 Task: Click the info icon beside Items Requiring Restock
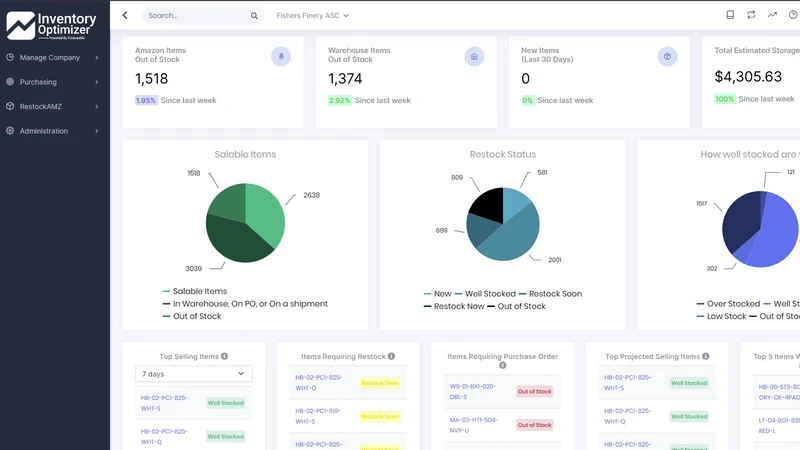pyautogui.click(x=391, y=356)
